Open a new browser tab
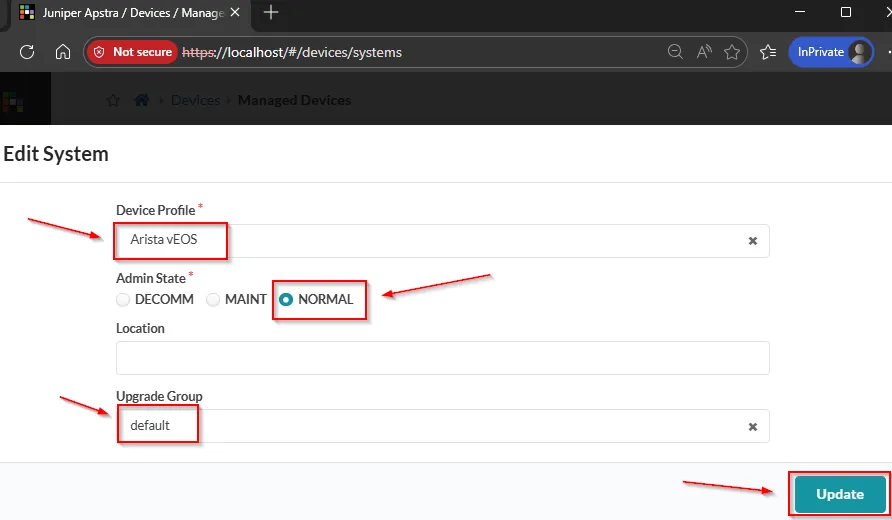 pyautogui.click(x=271, y=13)
